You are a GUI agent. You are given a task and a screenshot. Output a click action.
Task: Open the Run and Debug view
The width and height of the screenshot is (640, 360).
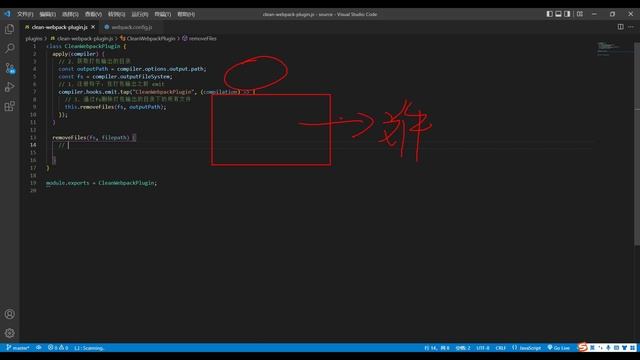(x=9, y=87)
